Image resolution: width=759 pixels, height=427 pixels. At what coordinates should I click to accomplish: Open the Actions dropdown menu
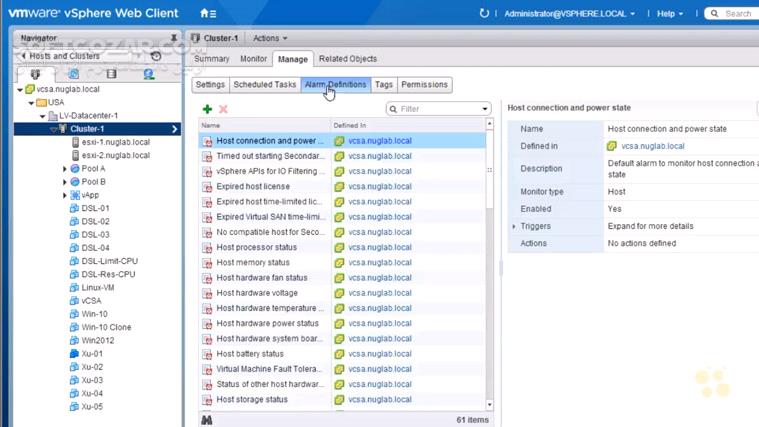click(x=270, y=38)
